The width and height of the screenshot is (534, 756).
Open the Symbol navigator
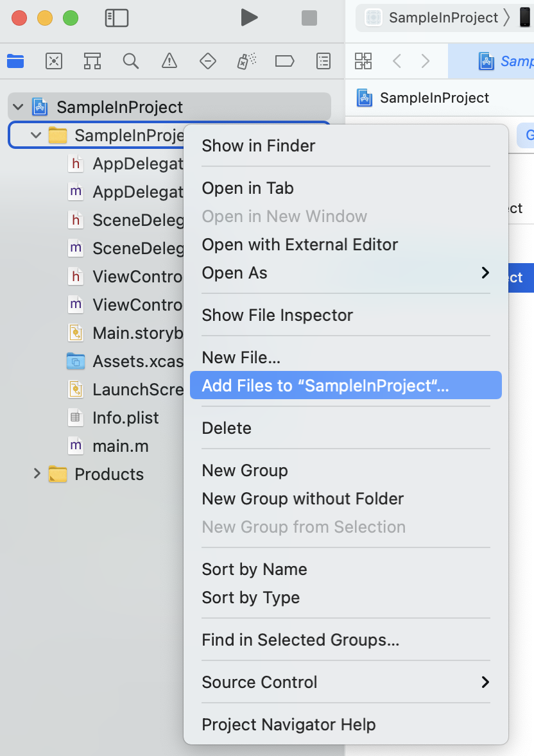[92, 61]
